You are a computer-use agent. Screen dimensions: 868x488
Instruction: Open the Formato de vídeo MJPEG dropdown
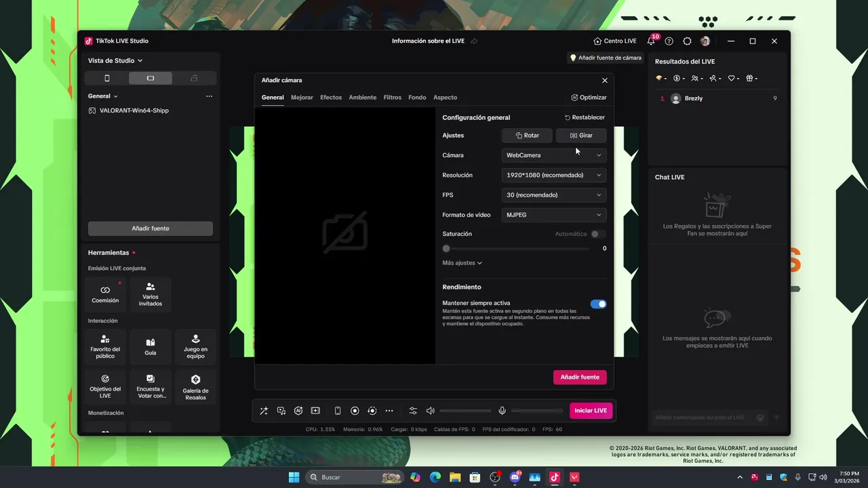554,215
